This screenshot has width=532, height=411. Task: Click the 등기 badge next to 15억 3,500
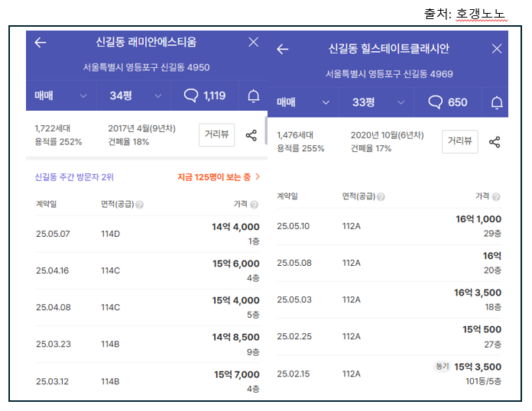click(442, 367)
